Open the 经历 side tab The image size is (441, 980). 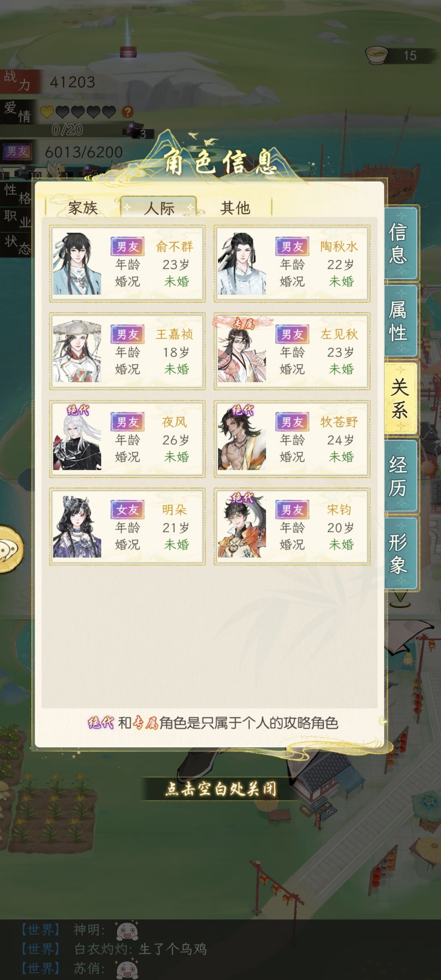pyautogui.click(x=400, y=476)
